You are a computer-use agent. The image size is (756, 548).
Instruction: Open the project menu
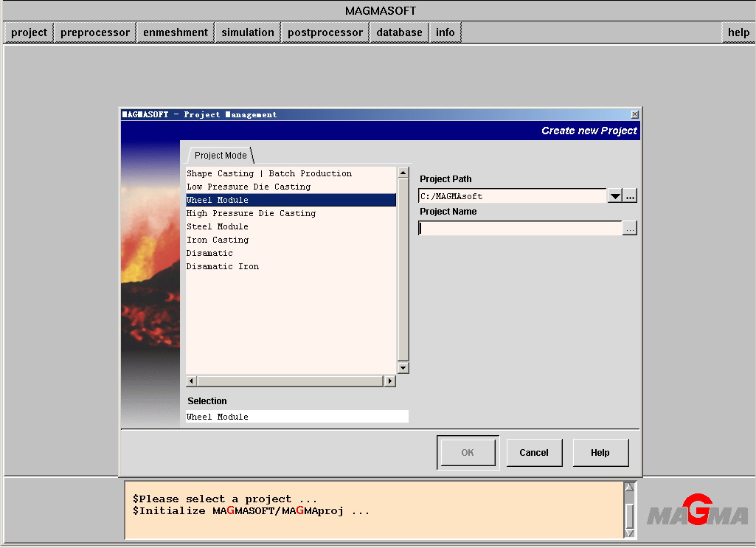click(x=29, y=32)
